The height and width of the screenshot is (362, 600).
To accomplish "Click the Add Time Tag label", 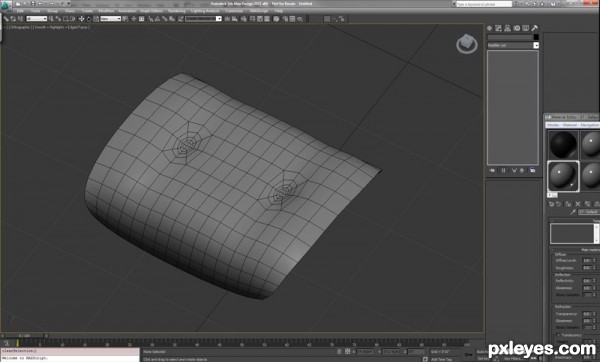I will [441, 359].
